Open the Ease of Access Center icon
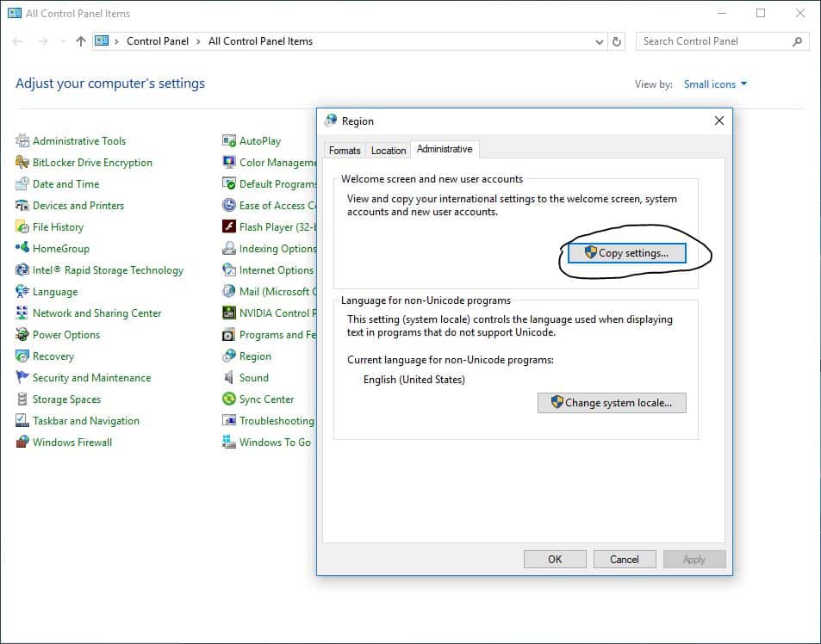 (x=229, y=205)
